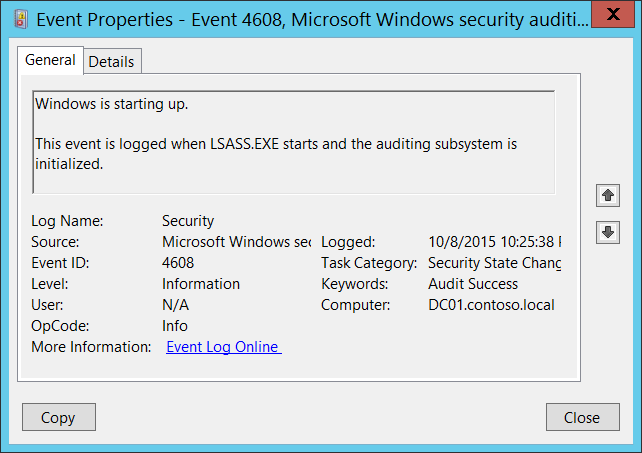The image size is (642, 453).
Task: Click the User value N/A
Action: click(x=175, y=305)
